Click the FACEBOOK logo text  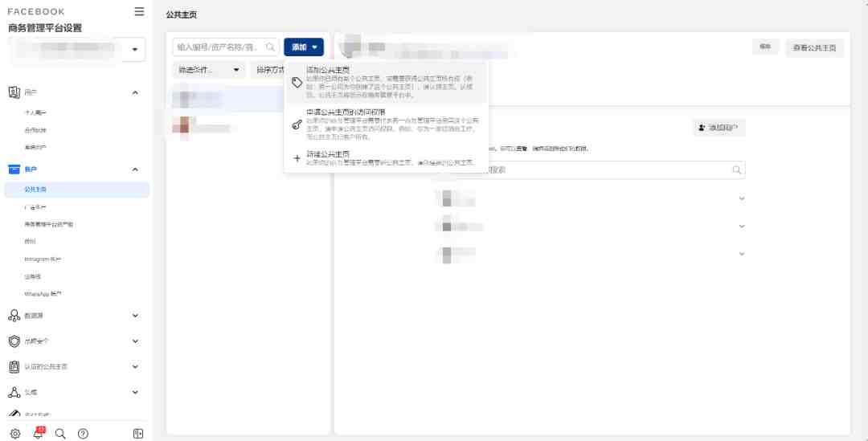tap(36, 11)
